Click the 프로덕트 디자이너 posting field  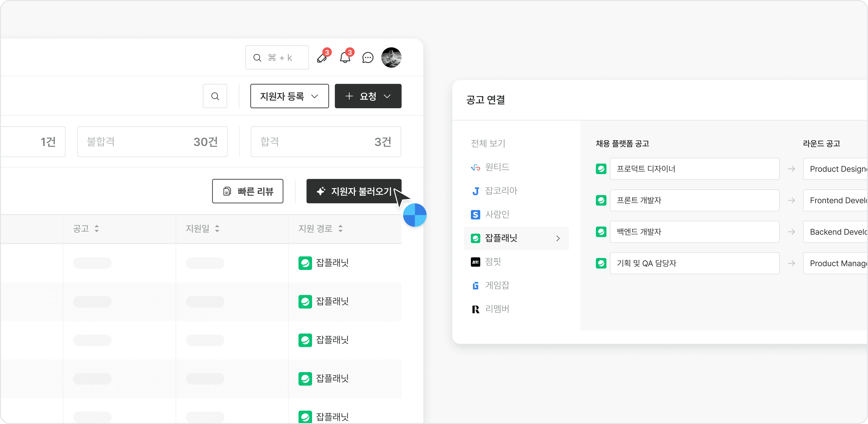click(x=694, y=169)
